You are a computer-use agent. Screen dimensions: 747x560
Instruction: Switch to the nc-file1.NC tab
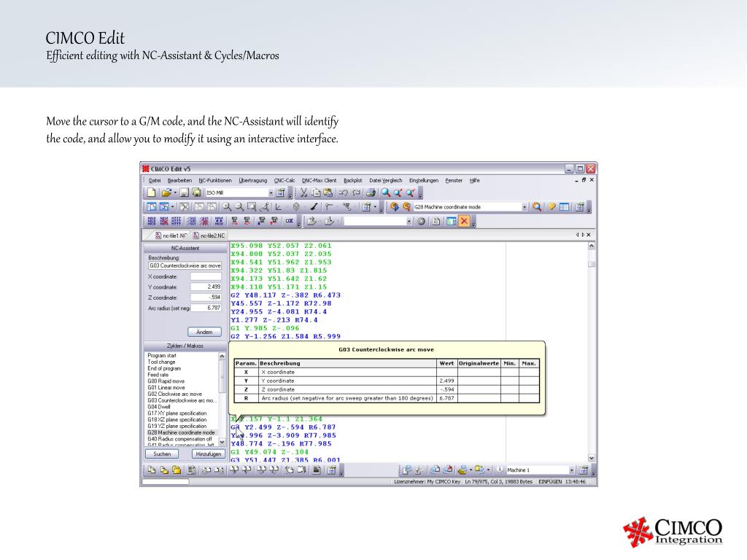coord(171,236)
